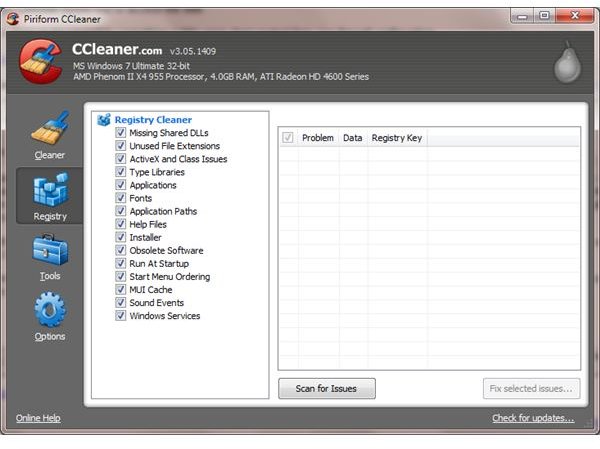This screenshot has height=449, width=600.
Task: Select the Registry sidebar icon
Action: point(51,189)
